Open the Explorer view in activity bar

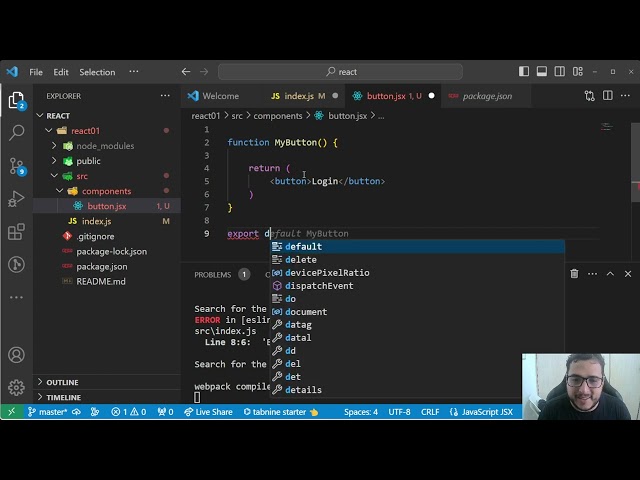coord(16,100)
